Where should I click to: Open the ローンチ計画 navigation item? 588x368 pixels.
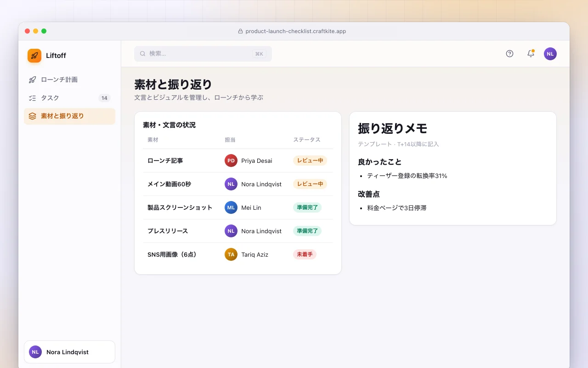point(69,80)
